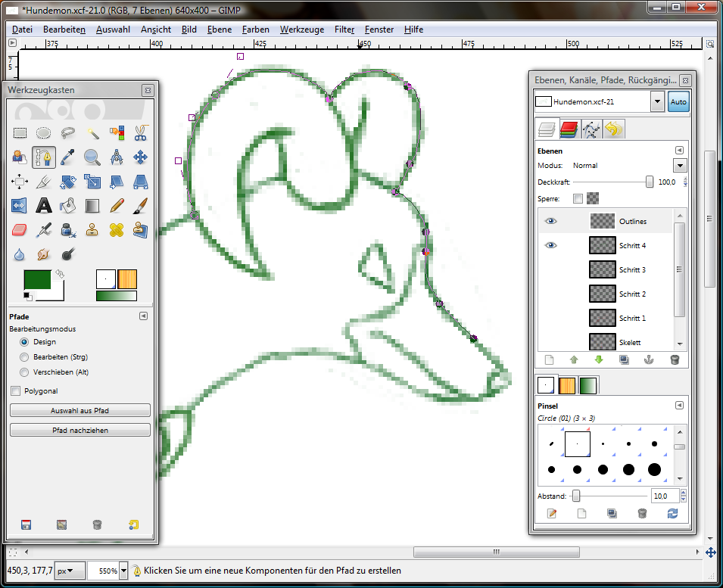Open the Datei menu
This screenshot has height=588, width=723.
[22, 30]
